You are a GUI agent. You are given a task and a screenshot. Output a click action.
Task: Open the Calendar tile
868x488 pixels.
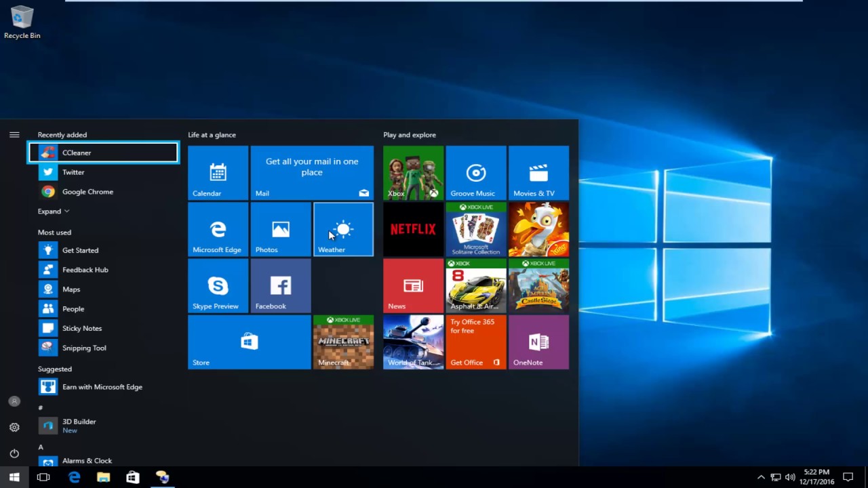[218, 173]
